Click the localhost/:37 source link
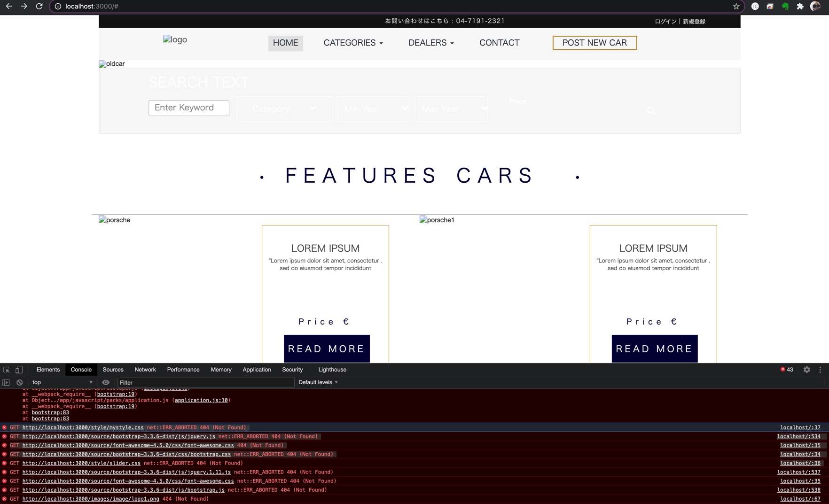Viewport: 829px width, 504px height. [x=800, y=427]
